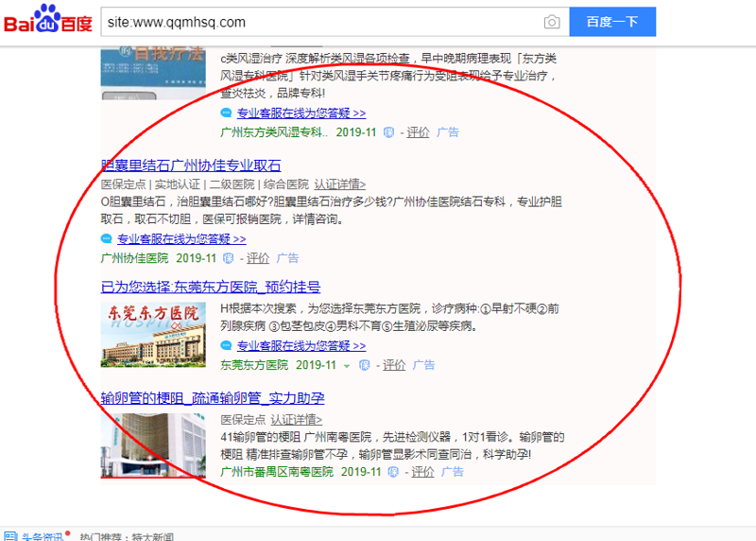Click 专业客服在线为您答疑 under 类风湿 result
Image resolution: width=756 pixels, height=541 pixels.
point(301,113)
